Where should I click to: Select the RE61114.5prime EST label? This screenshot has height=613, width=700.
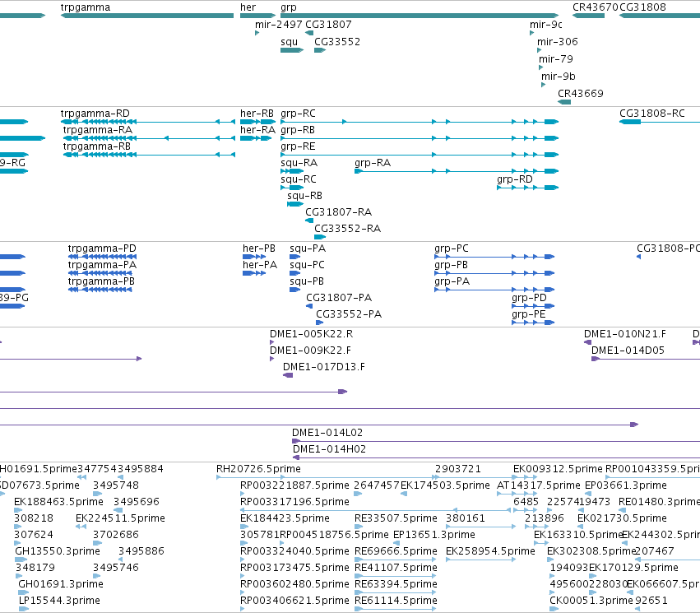tap(396, 601)
